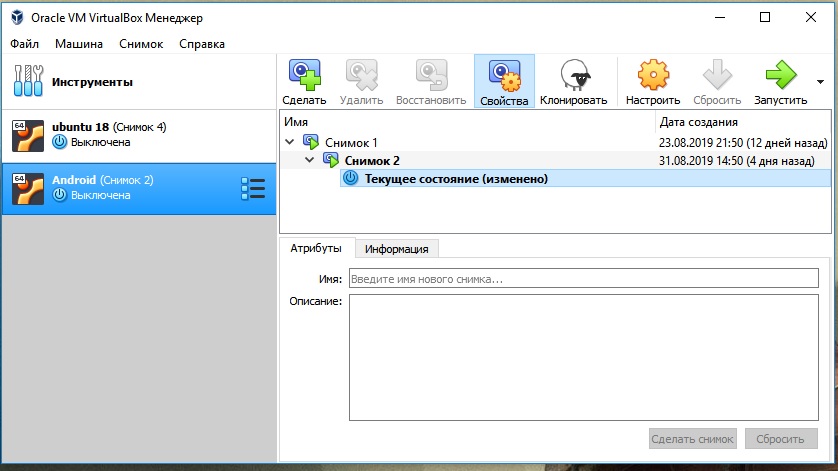Collapse the Снимок 1 tree node
The image size is (838, 471).
(290, 142)
